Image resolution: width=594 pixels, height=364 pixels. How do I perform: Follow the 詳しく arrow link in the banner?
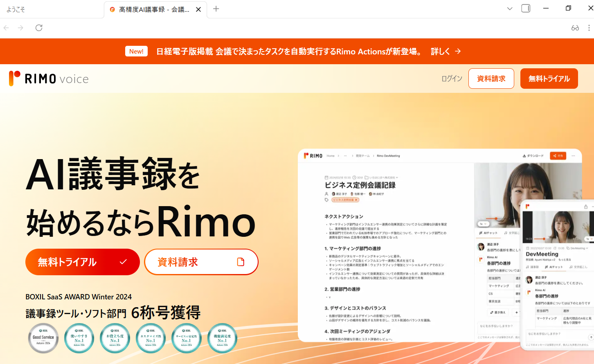pyautogui.click(x=446, y=52)
